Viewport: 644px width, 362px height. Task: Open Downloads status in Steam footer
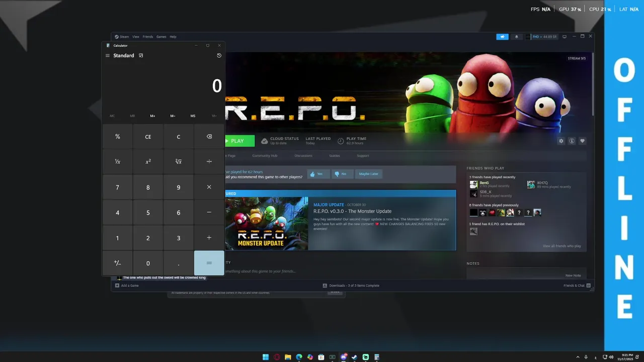[351, 286]
